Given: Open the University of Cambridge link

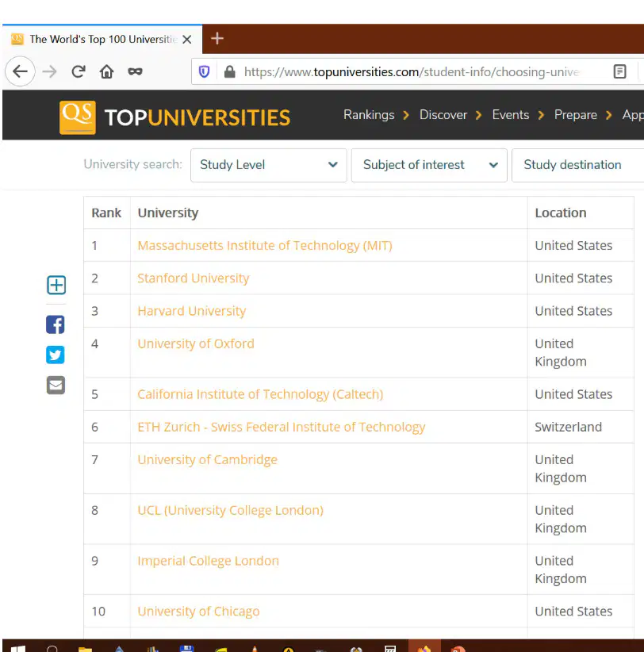Looking at the screenshot, I should [208, 459].
